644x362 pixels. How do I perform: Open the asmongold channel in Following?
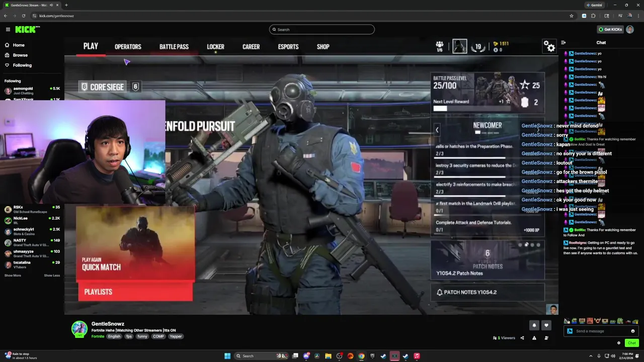[x=32, y=90]
